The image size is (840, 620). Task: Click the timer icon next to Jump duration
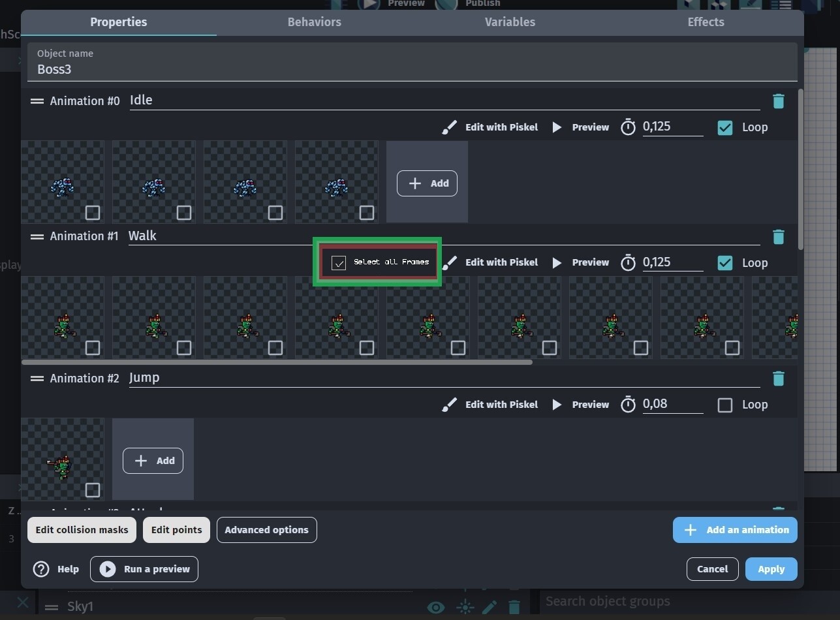coord(627,404)
